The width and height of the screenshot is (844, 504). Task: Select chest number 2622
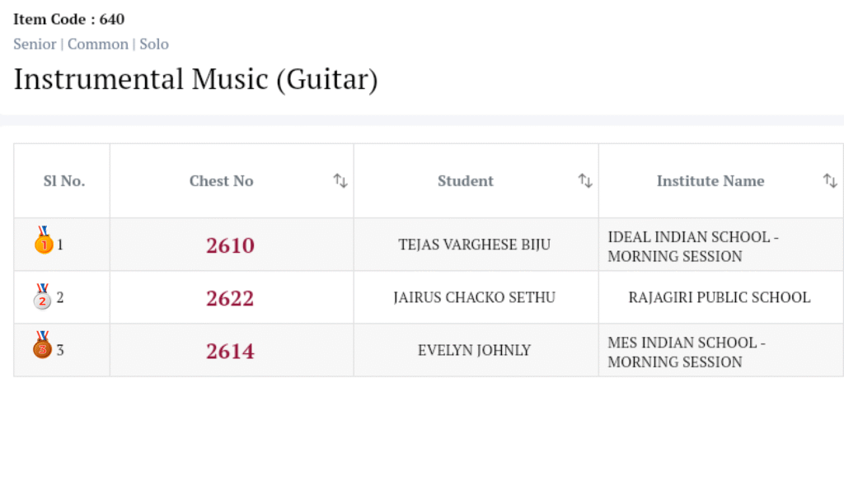click(230, 298)
